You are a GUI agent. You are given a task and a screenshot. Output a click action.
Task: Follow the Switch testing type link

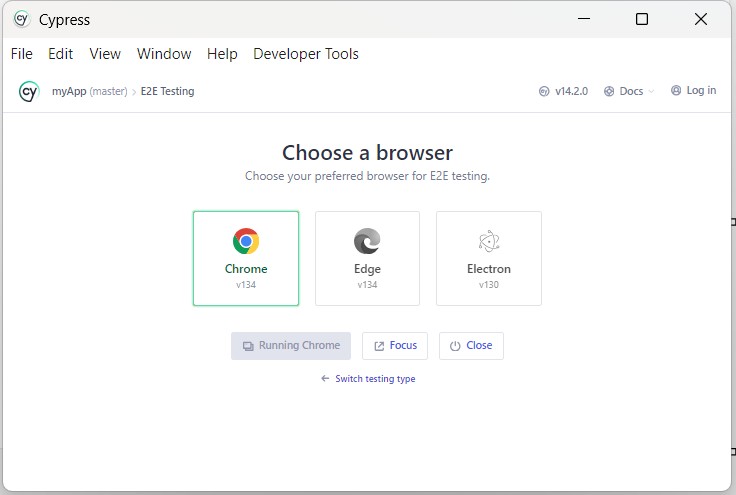coord(375,379)
